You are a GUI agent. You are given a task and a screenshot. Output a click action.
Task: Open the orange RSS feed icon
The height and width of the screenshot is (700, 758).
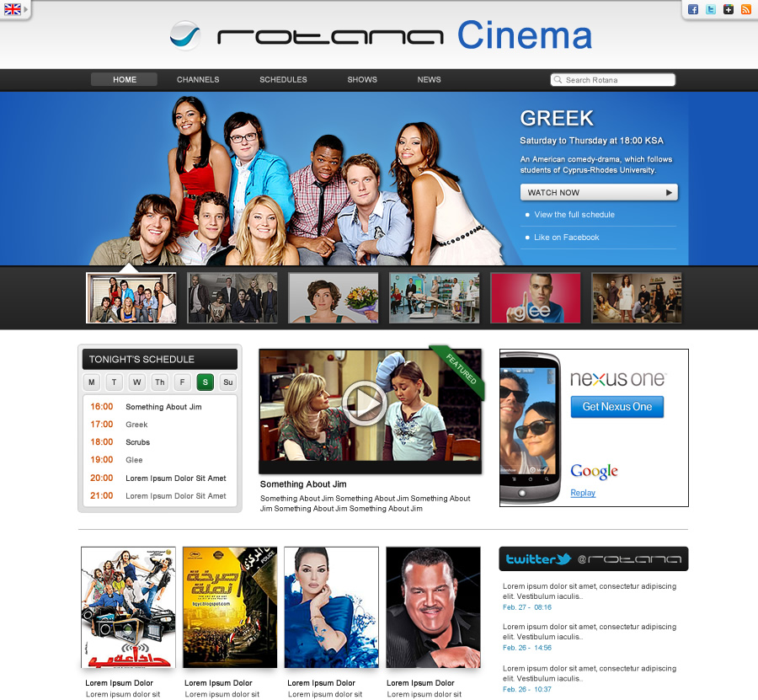click(x=746, y=9)
